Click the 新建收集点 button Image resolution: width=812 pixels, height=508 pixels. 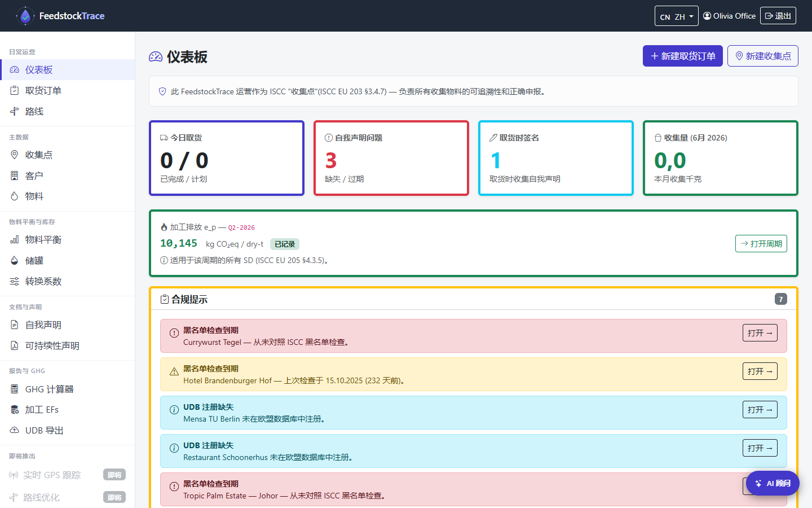763,56
